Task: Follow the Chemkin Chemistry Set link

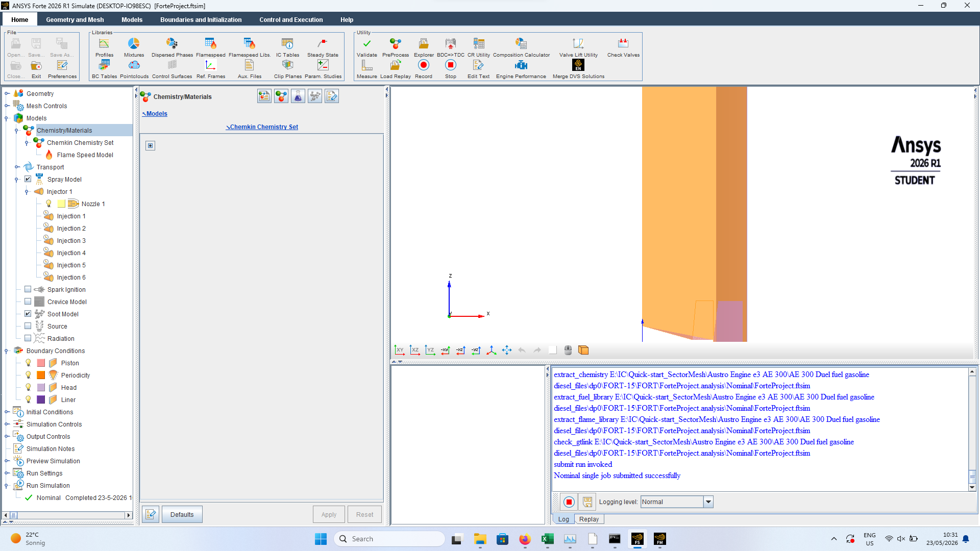Action: point(262,127)
